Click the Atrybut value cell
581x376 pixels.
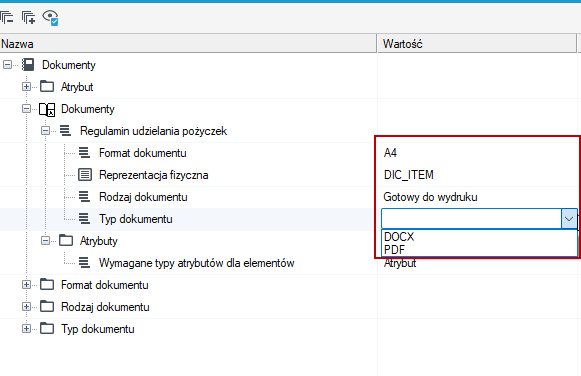tap(400, 263)
